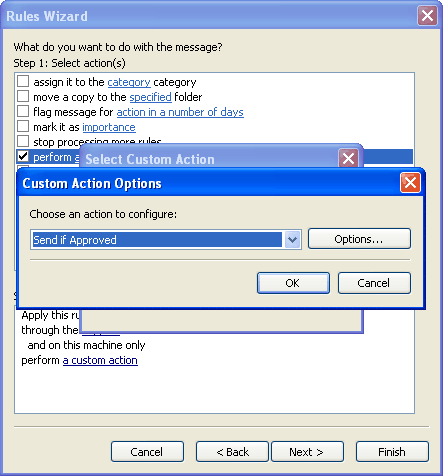Screen dimensions: 443x476
Task: Select the Send if Approved combo box field
Action: tap(166, 239)
